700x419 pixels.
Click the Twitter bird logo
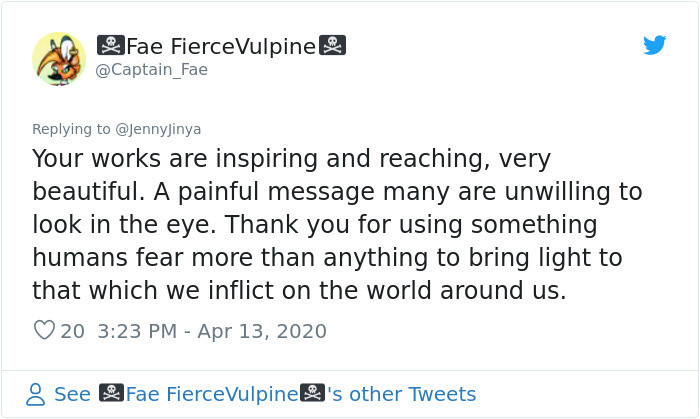[x=654, y=45]
